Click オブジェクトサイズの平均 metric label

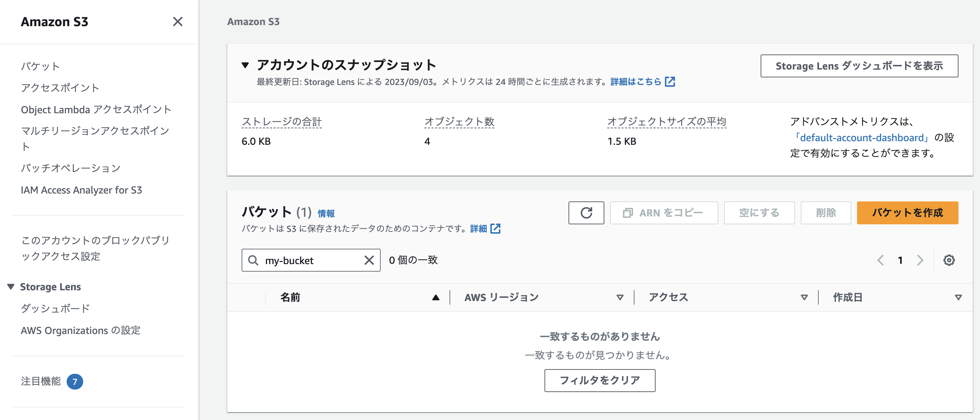tap(666, 122)
